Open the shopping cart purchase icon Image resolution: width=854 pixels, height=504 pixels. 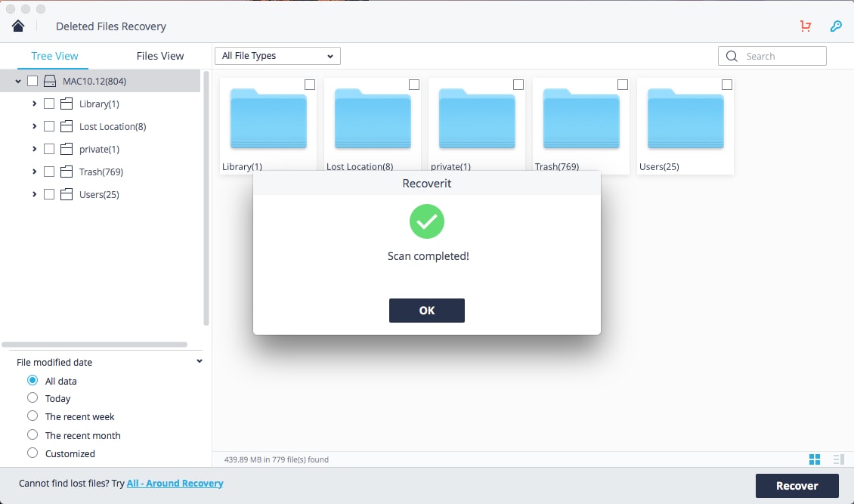coord(806,26)
